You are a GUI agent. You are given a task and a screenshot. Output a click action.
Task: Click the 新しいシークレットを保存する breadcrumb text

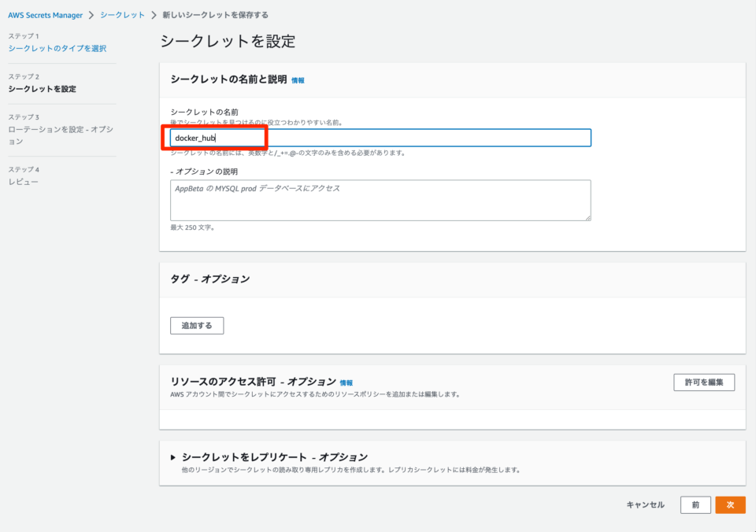coord(216,15)
